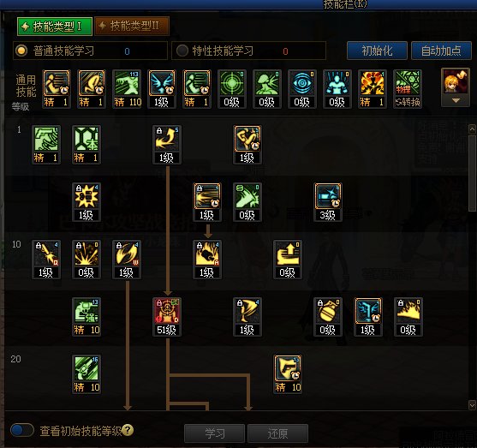Screen dimensions: 477x448
Task: Click the skill list vertical scrollbar thumb
Action: [472, 174]
